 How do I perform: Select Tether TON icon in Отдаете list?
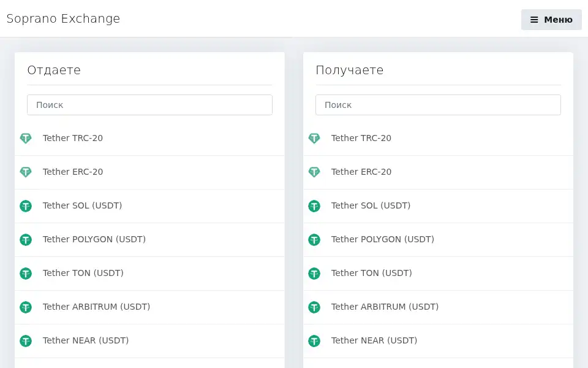tap(26, 274)
